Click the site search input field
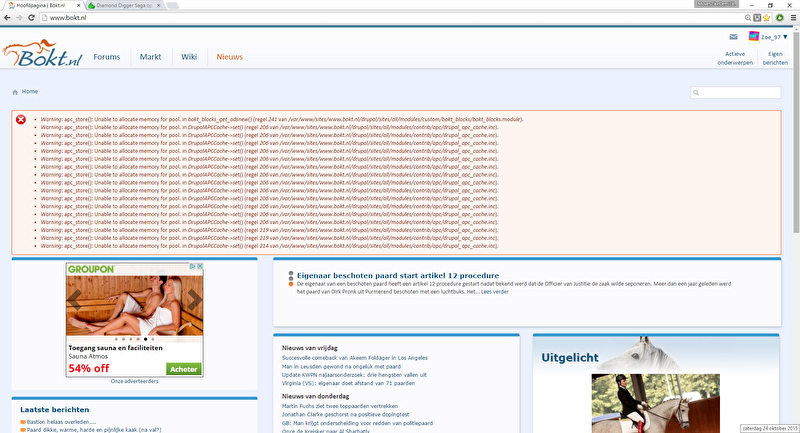 736,93
